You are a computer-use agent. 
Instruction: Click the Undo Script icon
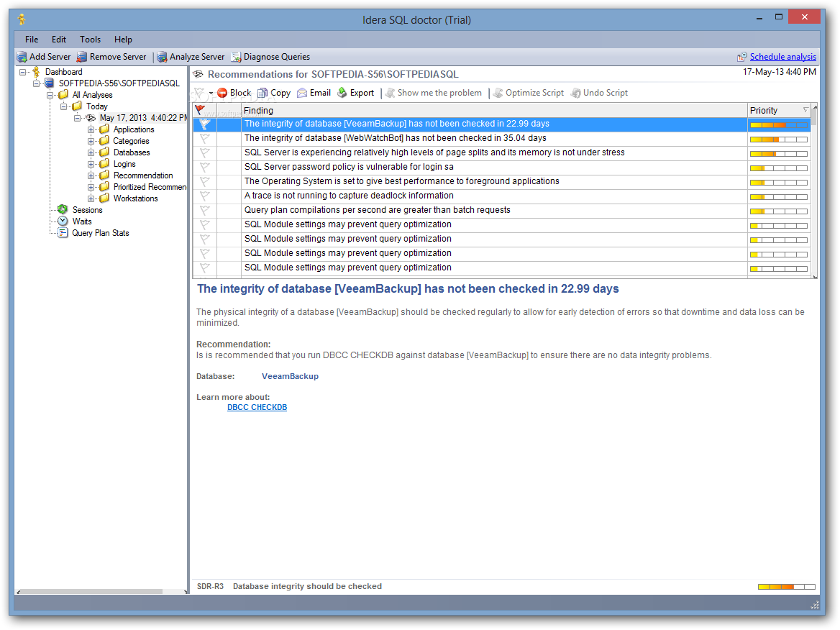point(576,93)
